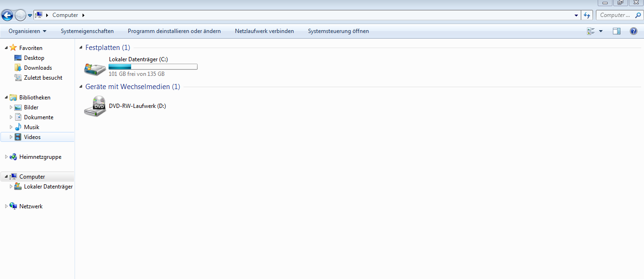Open the address bar history dropdown
Image resolution: width=644 pixels, height=279 pixels.
[x=577, y=15]
